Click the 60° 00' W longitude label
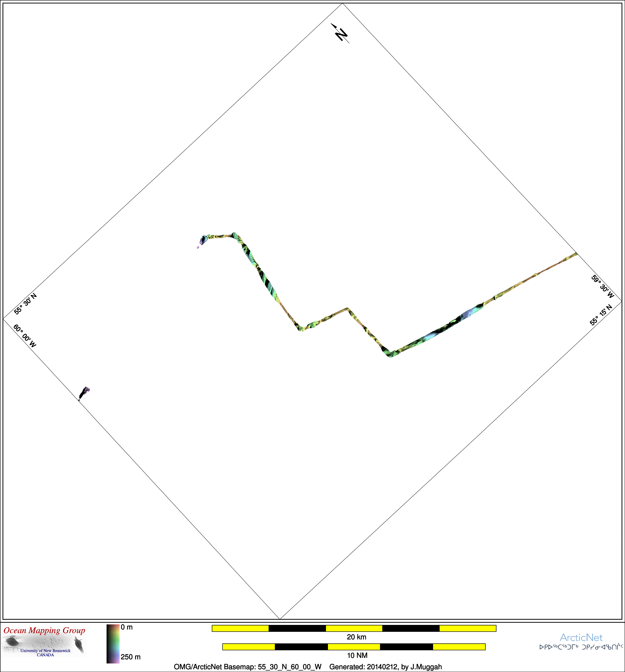Image resolution: width=625 pixels, height=672 pixels. pyautogui.click(x=25, y=336)
